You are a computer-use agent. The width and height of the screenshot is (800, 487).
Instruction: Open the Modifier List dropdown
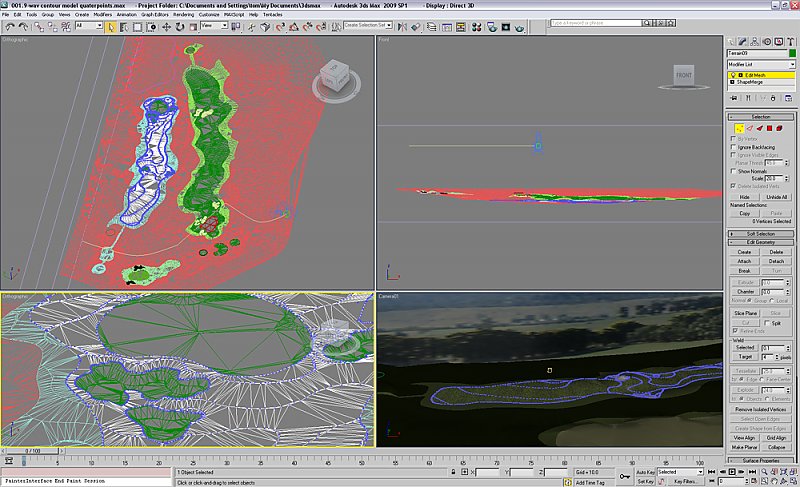coord(762,64)
